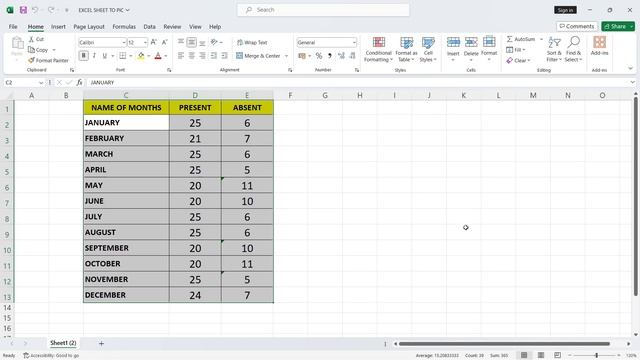The image size is (640, 360).
Task: Apply Comma Style number format
Action: [330, 56]
